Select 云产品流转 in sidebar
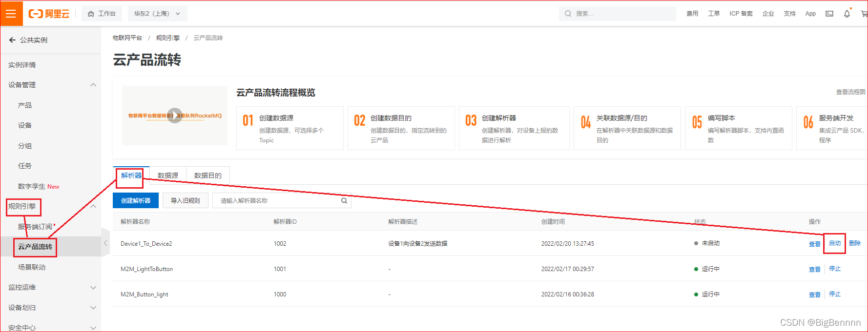The width and height of the screenshot is (868, 332). (x=35, y=247)
